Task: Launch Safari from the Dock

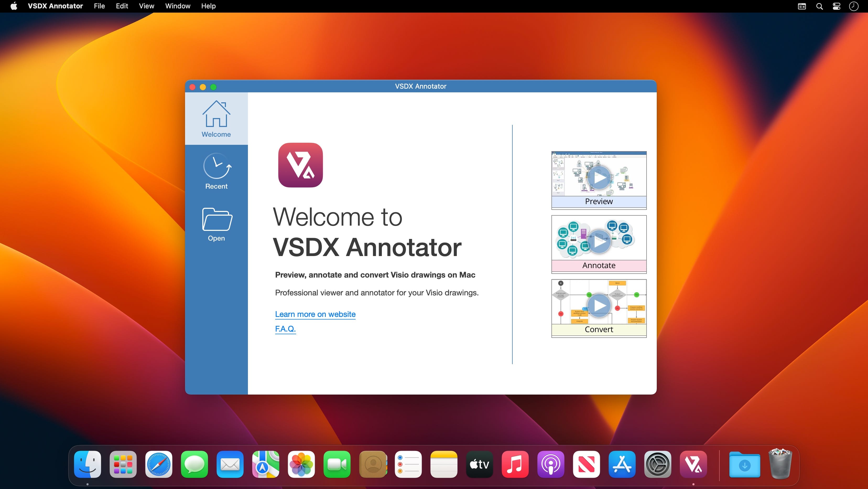Action: pos(159,464)
